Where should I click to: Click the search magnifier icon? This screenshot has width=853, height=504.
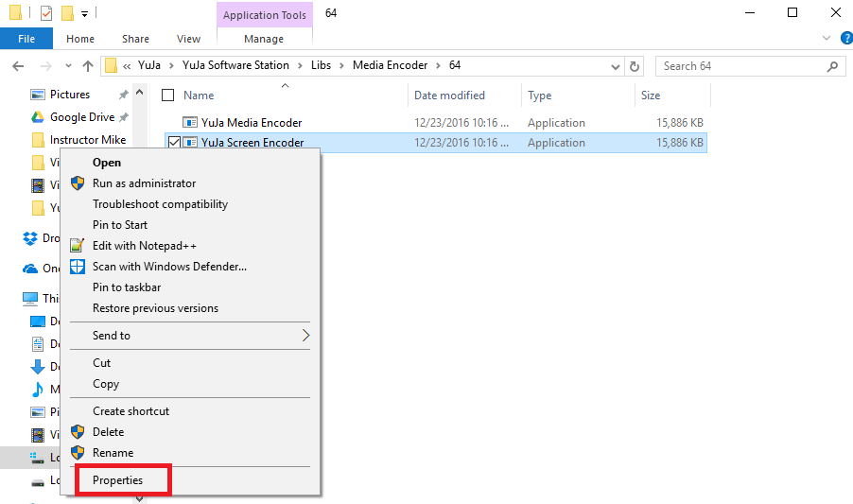pyautogui.click(x=832, y=66)
